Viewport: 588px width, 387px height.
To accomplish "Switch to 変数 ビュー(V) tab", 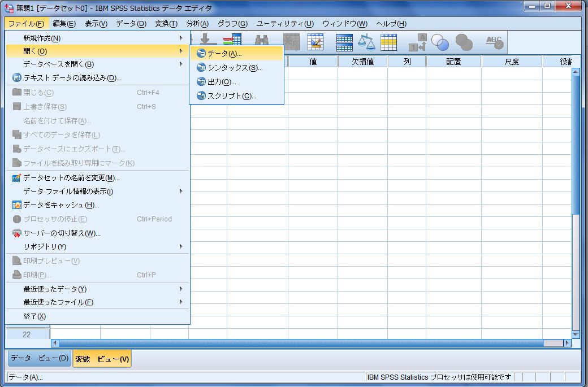I will click(x=102, y=359).
